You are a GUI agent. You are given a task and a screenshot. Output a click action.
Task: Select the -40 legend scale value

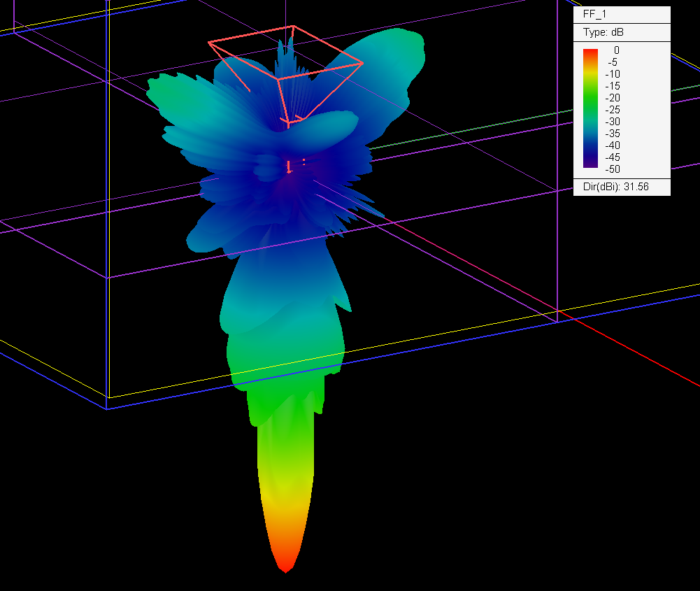[612, 145]
